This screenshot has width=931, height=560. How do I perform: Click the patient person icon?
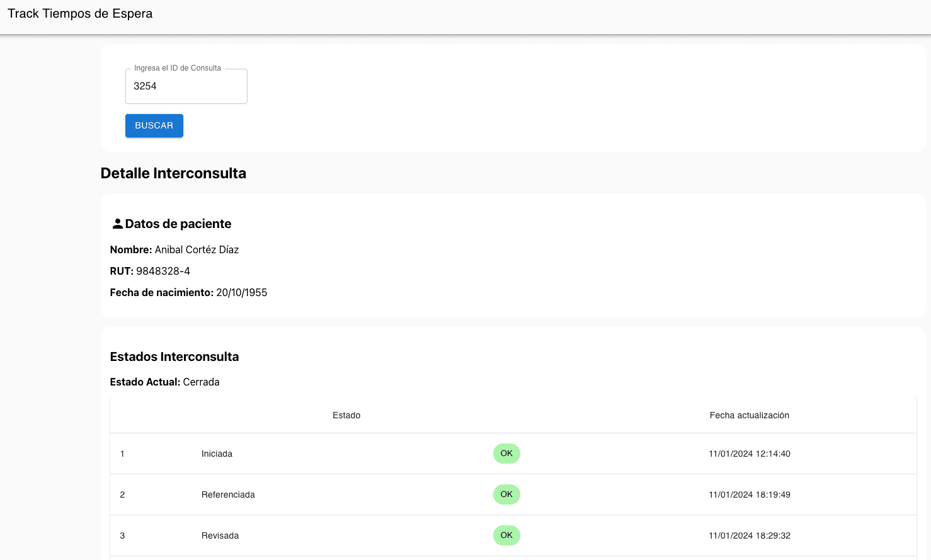(117, 224)
